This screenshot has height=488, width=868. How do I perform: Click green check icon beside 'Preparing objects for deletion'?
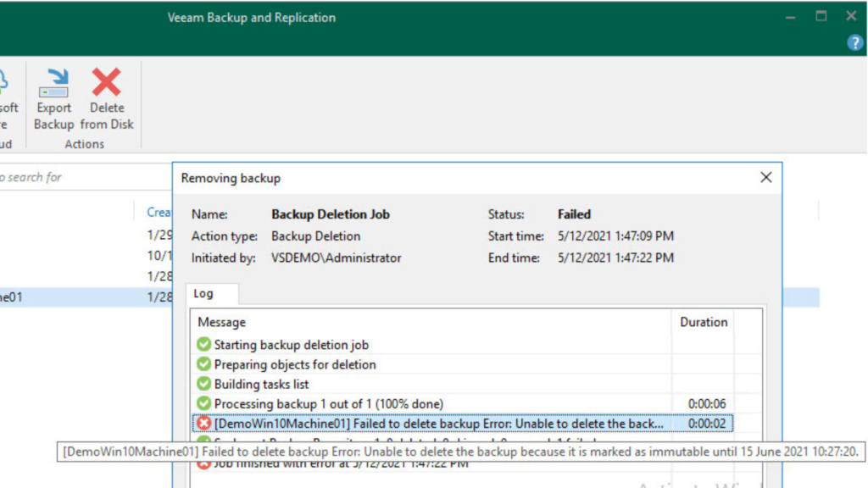(203, 364)
